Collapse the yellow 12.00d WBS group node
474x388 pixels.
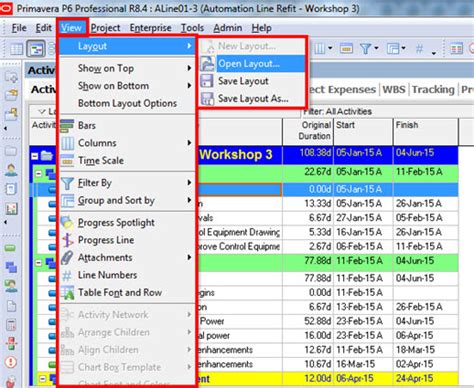click(43, 379)
